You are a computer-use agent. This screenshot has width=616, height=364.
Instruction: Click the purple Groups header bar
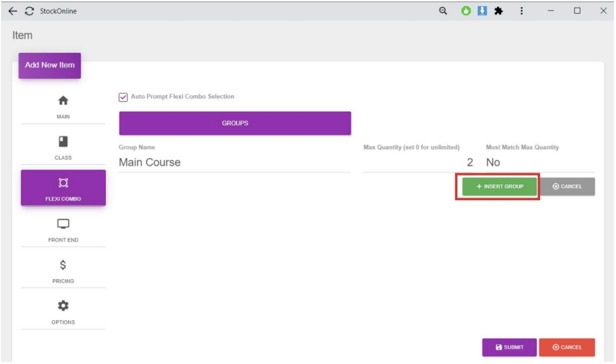click(x=235, y=123)
